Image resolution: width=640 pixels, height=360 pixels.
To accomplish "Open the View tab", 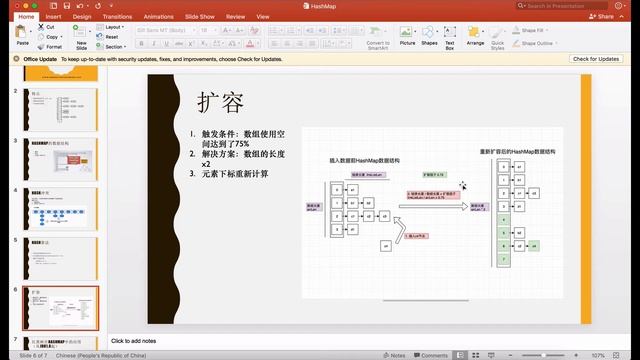I will tap(262, 17).
